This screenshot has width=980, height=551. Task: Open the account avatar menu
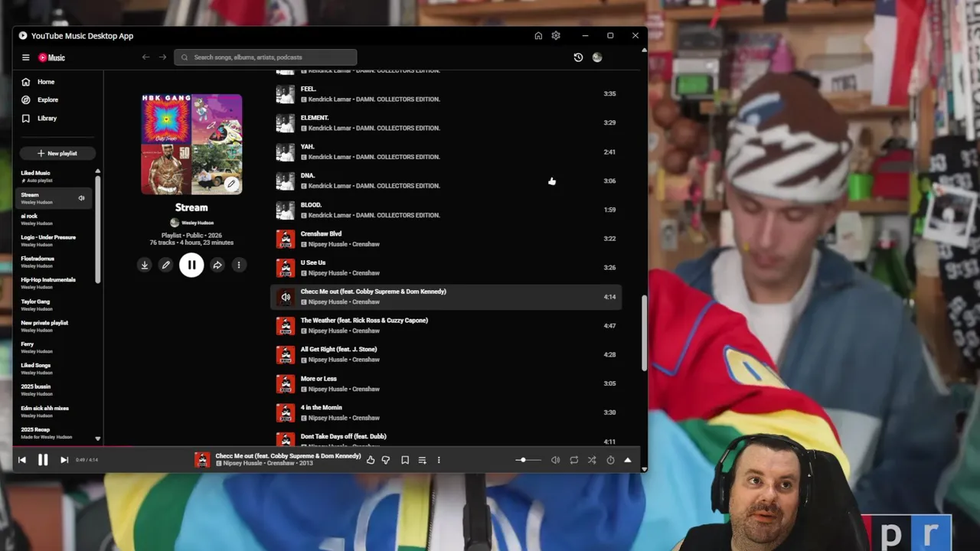(597, 57)
